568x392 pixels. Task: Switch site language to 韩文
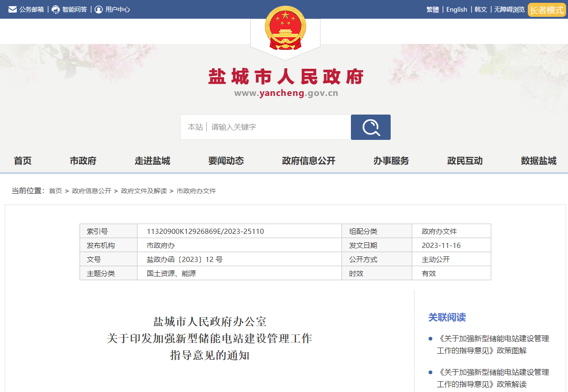click(x=481, y=9)
